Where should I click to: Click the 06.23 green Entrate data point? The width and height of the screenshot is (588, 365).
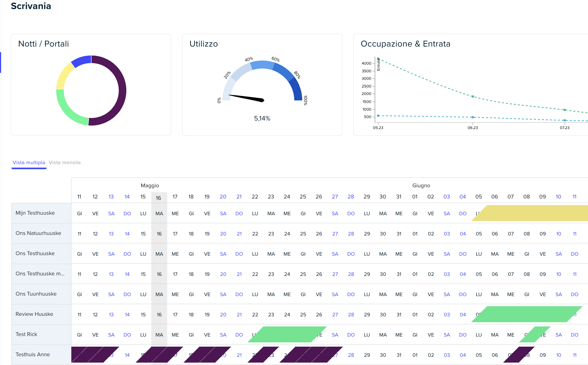[x=473, y=97]
